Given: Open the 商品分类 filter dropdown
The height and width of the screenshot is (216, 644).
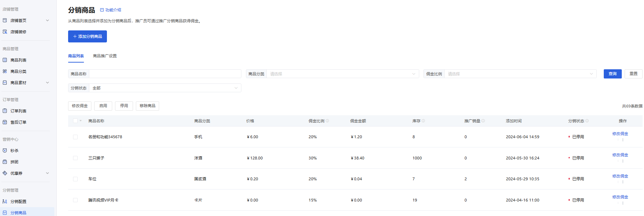Looking at the screenshot, I should coord(343,74).
